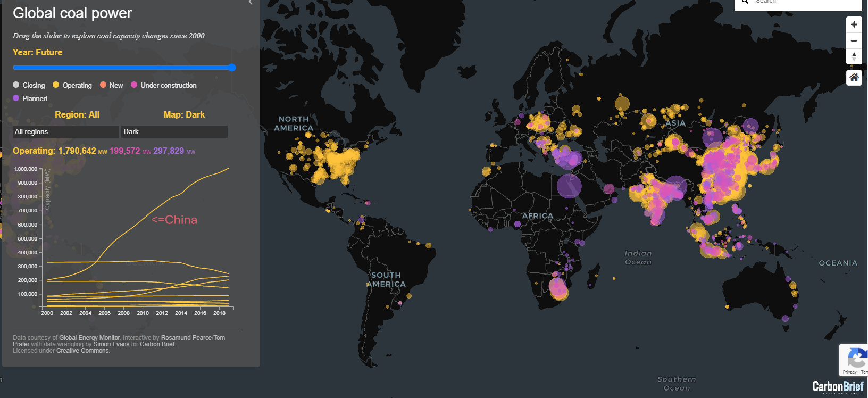Click the year slider handle
This screenshot has height=398, width=868.
pyautogui.click(x=232, y=68)
